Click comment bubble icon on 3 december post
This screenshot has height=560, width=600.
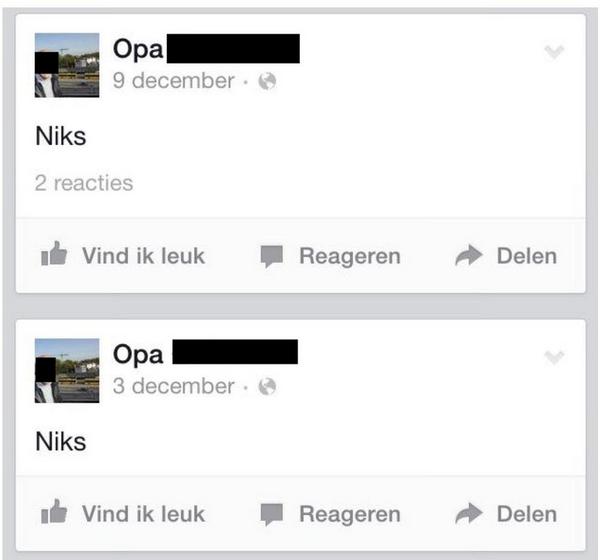pyautogui.click(x=272, y=514)
